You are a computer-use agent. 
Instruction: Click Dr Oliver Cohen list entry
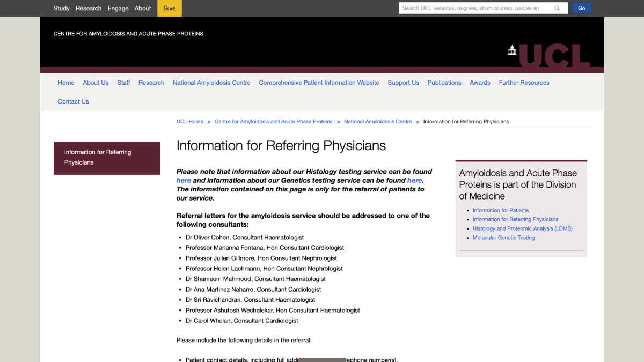245,238
